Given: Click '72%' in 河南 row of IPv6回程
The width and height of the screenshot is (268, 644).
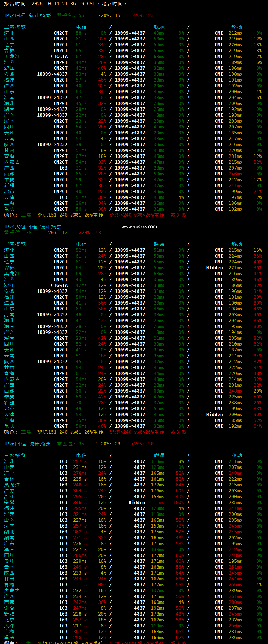Looking at the screenshot, I should [x=180, y=526].
